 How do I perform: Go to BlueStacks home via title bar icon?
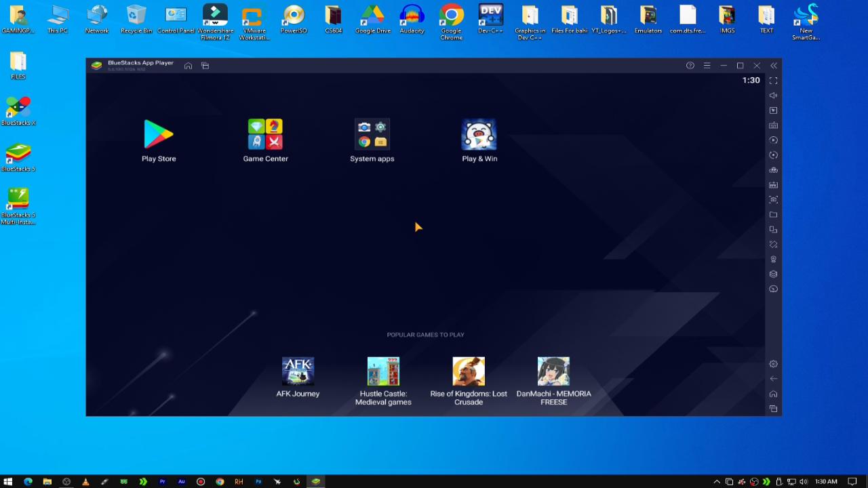pyautogui.click(x=188, y=66)
